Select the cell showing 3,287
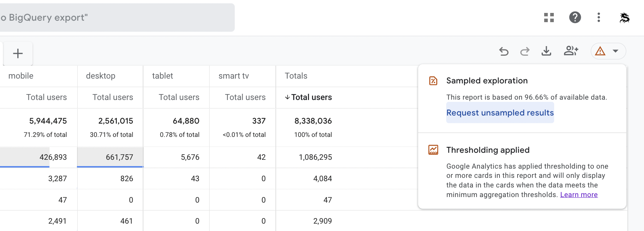The image size is (644, 231). point(57,179)
